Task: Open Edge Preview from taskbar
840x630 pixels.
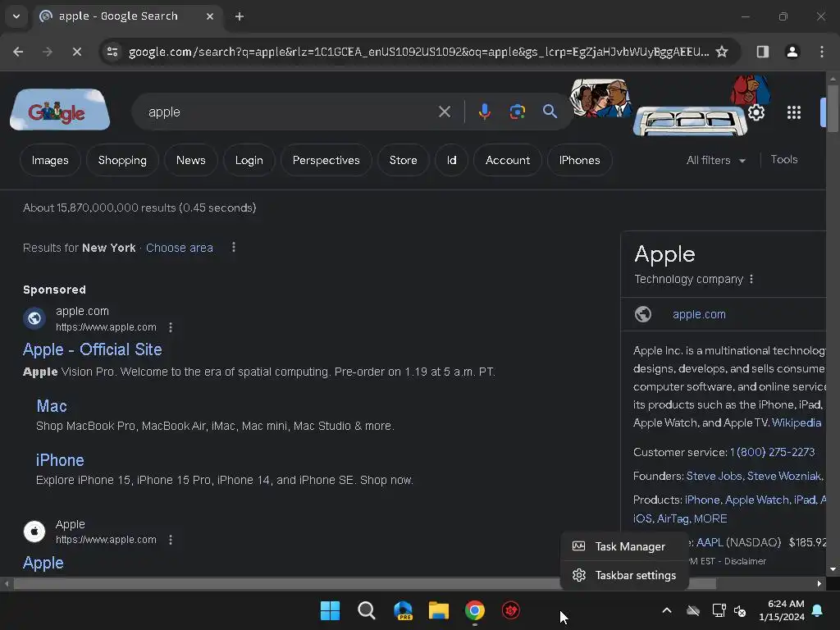Action: pyautogui.click(x=403, y=610)
